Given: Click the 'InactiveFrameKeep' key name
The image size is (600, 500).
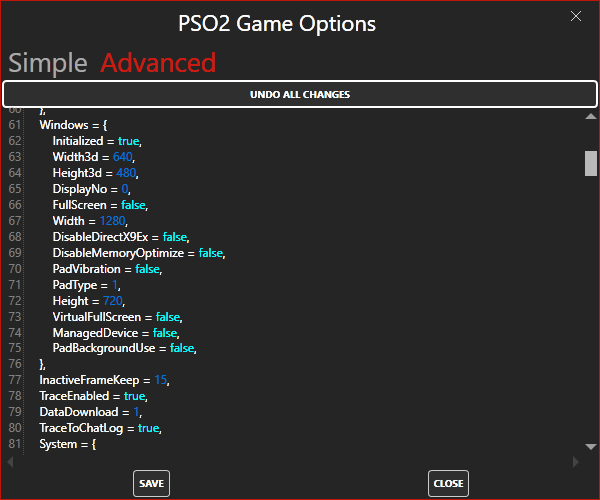Looking at the screenshot, I should point(89,380).
